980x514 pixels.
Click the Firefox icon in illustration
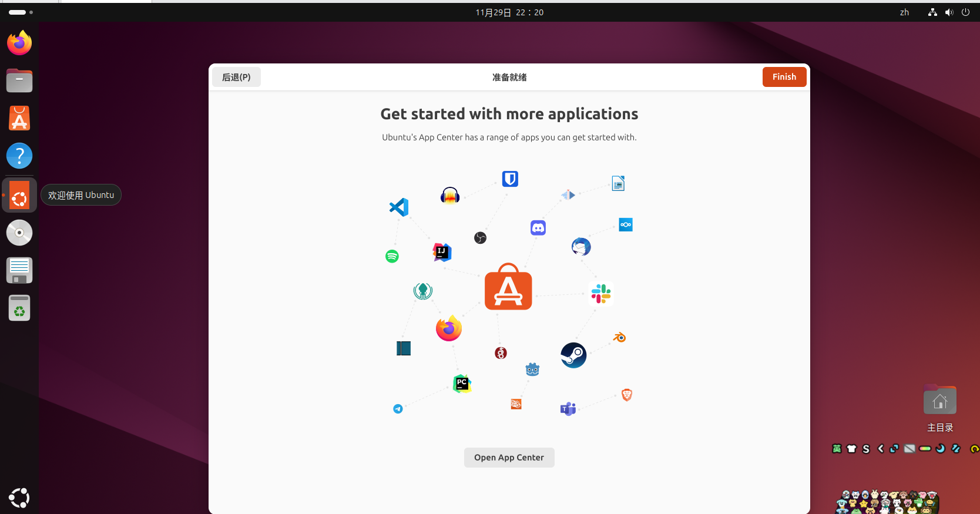(x=449, y=328)
